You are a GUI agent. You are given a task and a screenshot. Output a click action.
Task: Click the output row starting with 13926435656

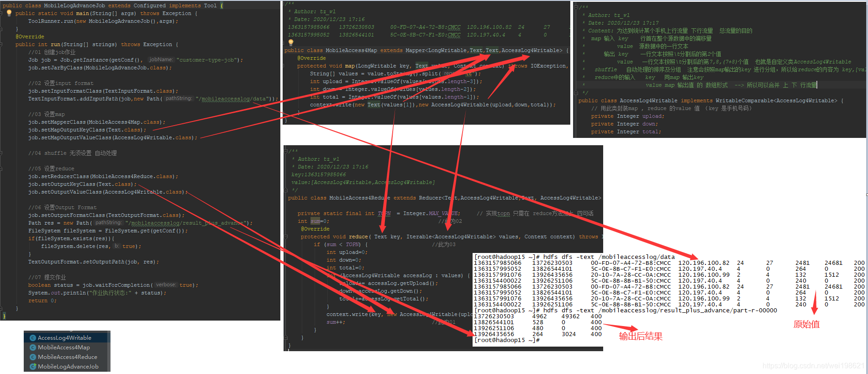(x=538, y=334)
